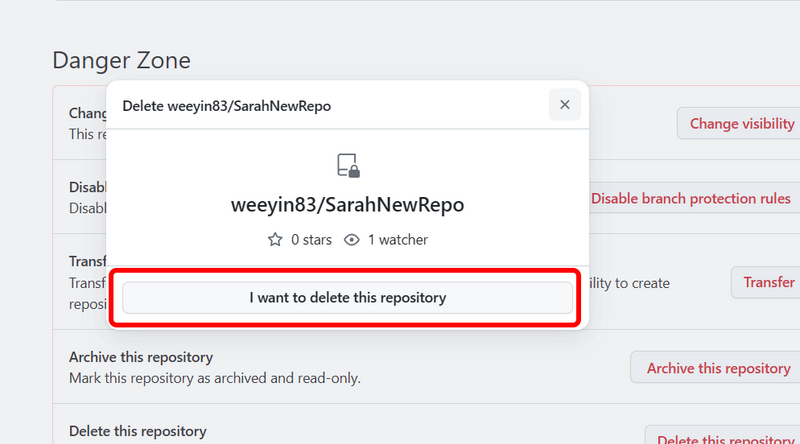Select 'Delete this repository' bold heading text

[x=138, y=431]
